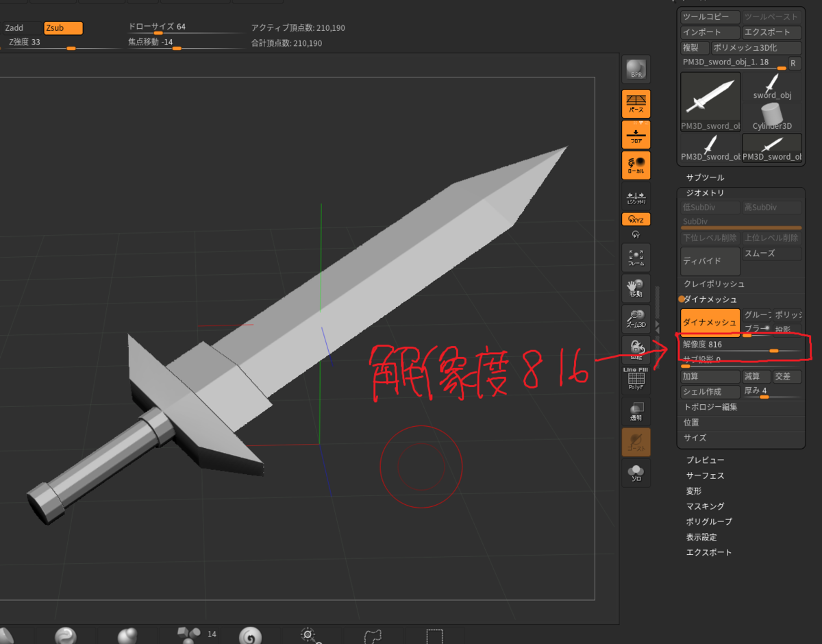Image resolution: width=822 pixels, height=644 pixels.
Task: Click the 厚み 4 thickness slider
Action: coord(772,392)
